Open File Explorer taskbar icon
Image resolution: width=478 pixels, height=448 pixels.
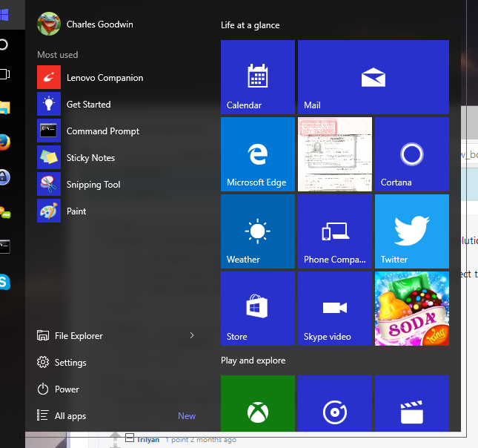4,108
